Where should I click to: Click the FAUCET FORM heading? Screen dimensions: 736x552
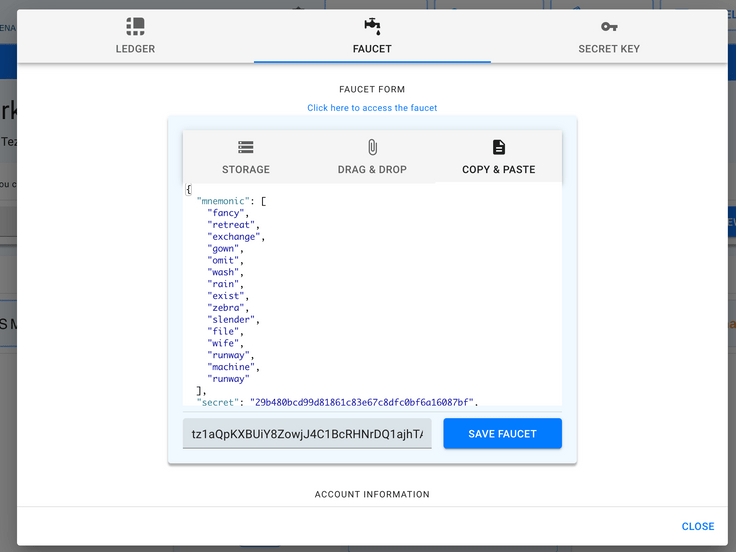click(x=372, y=89)
